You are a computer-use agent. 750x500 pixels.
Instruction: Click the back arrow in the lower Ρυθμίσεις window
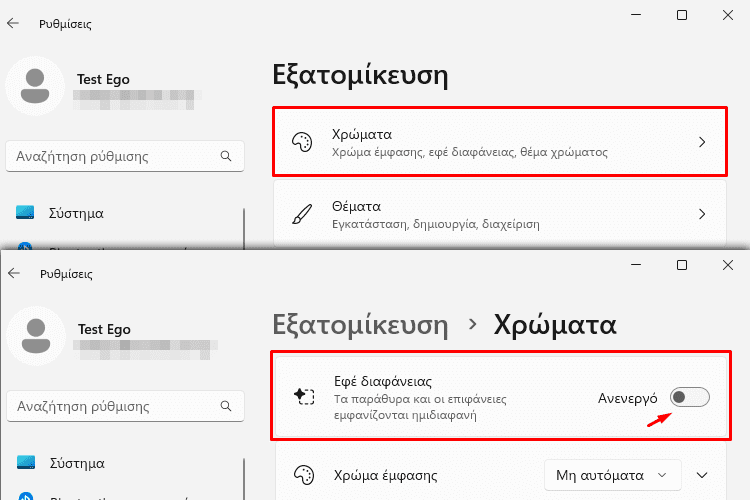14,273
